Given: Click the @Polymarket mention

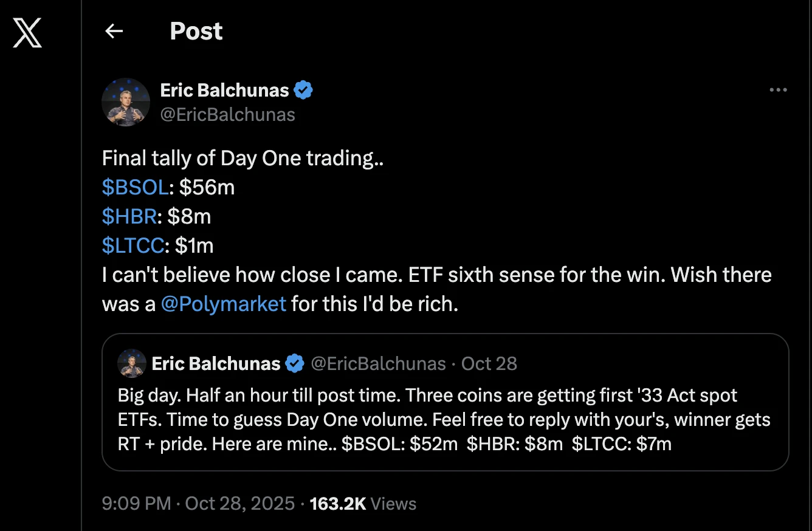Looking at the screenshot, I should point(224,304).
